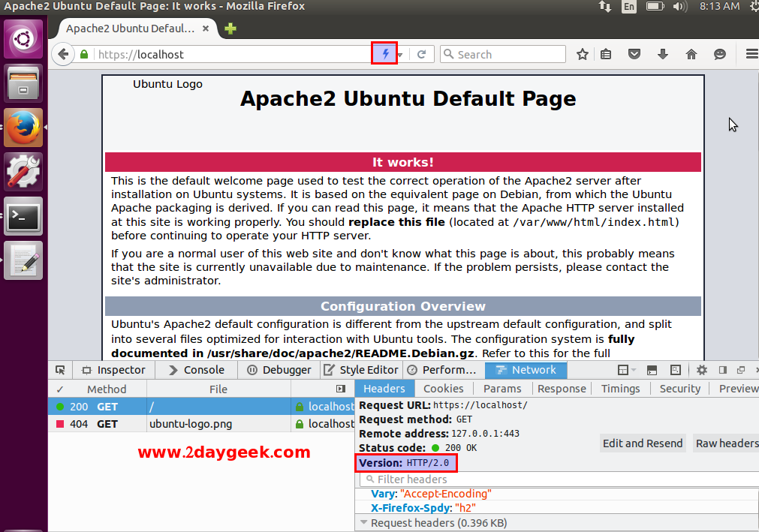The width and height of the screenshot is (759, 532).
Task: Open the En keyboard layout indicator
Action: [x=629, y=6]
